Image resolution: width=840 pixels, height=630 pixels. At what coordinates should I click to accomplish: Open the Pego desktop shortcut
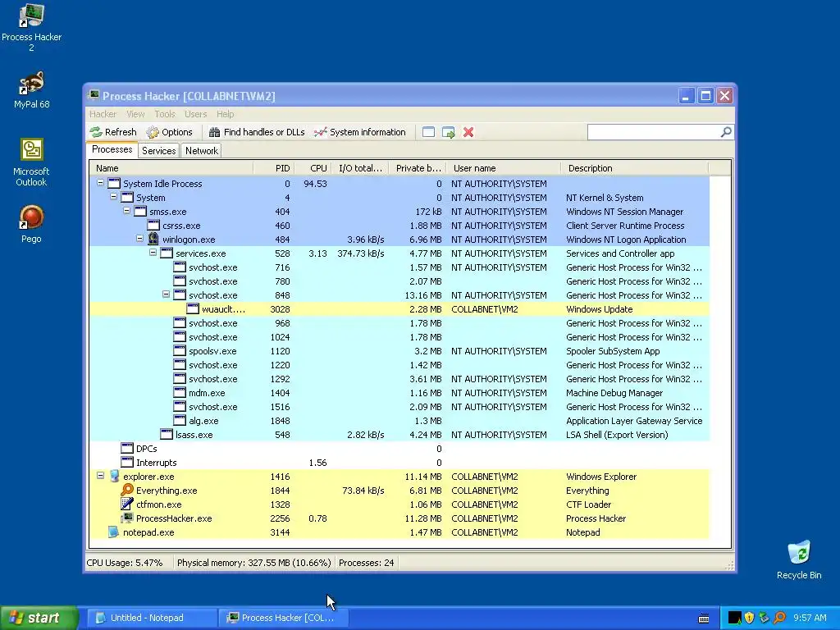coord(31,224)
